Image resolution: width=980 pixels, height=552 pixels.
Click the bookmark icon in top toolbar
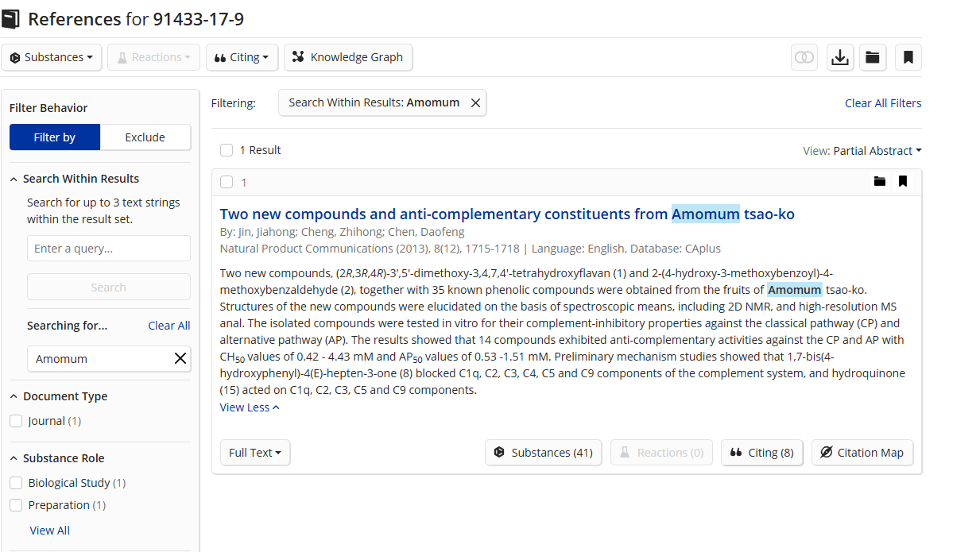(908, 57)
